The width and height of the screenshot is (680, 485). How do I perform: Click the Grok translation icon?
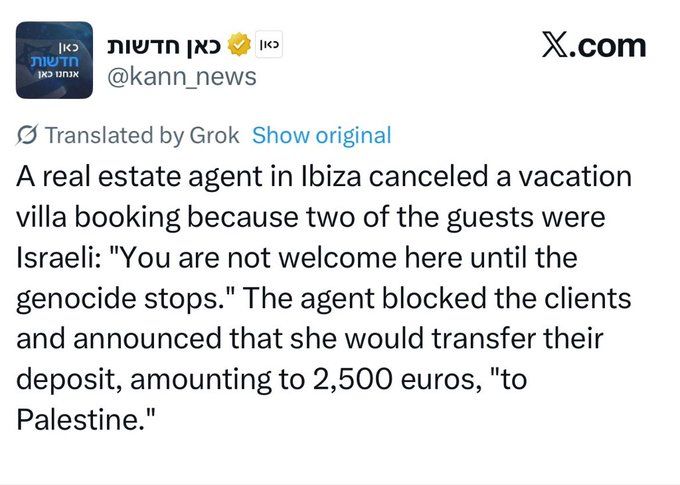28,135
